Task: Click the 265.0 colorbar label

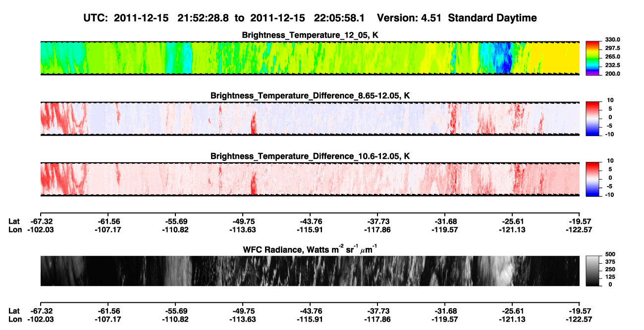Action: pos(612,57)
